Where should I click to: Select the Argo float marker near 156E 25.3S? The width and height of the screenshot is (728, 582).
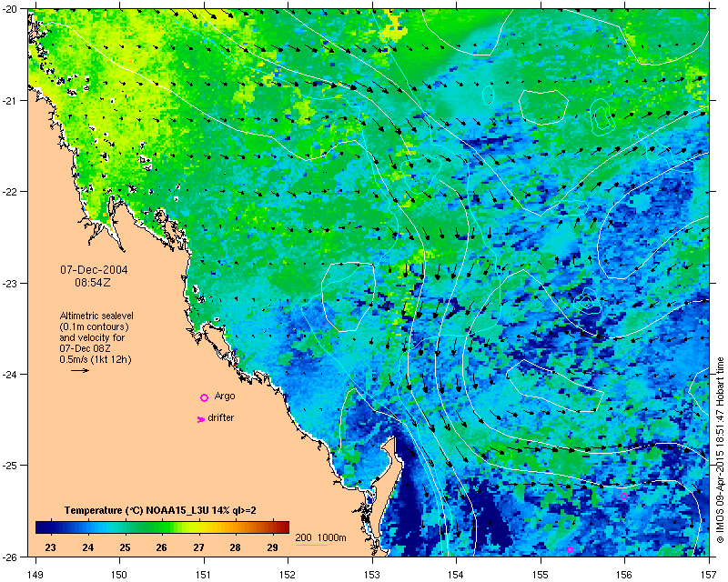coord(623,496)
